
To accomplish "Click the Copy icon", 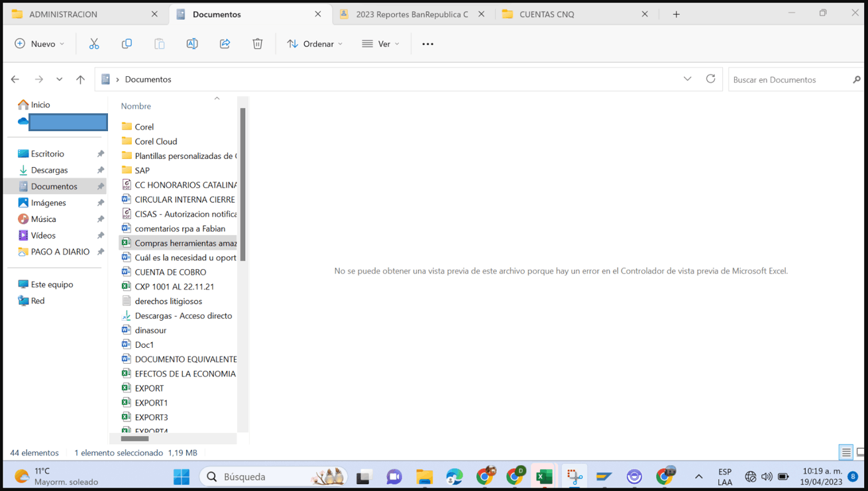I will coord(126,44).
